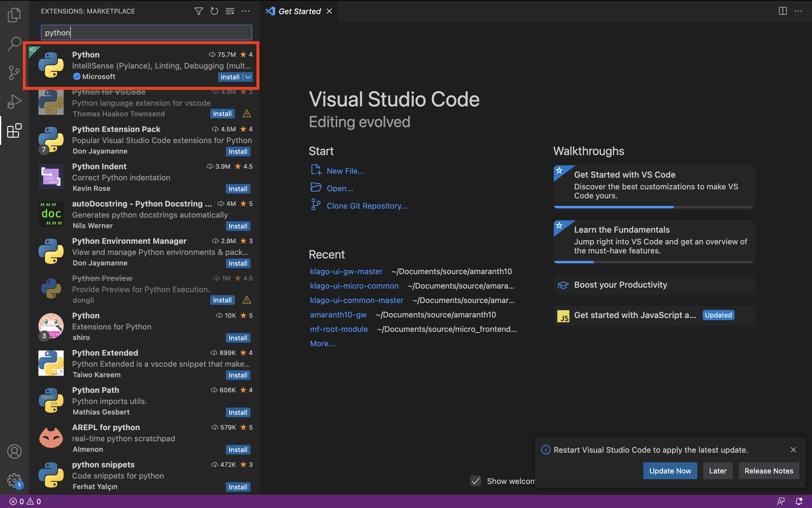The image size is (812, 508).
Task: Open notifications bell in status bar
Action: coord(799,502)
